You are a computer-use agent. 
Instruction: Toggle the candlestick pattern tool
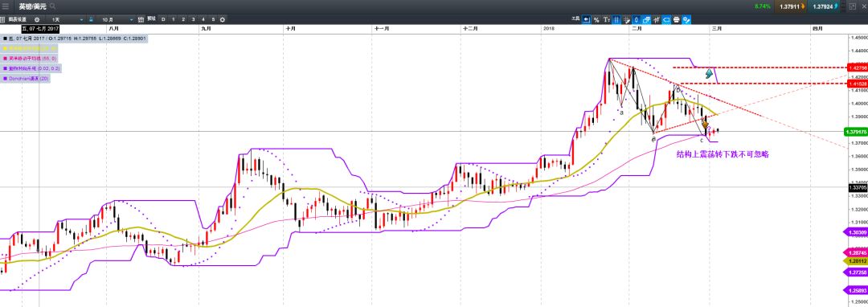pyautogui.click(x=636, y=19)
